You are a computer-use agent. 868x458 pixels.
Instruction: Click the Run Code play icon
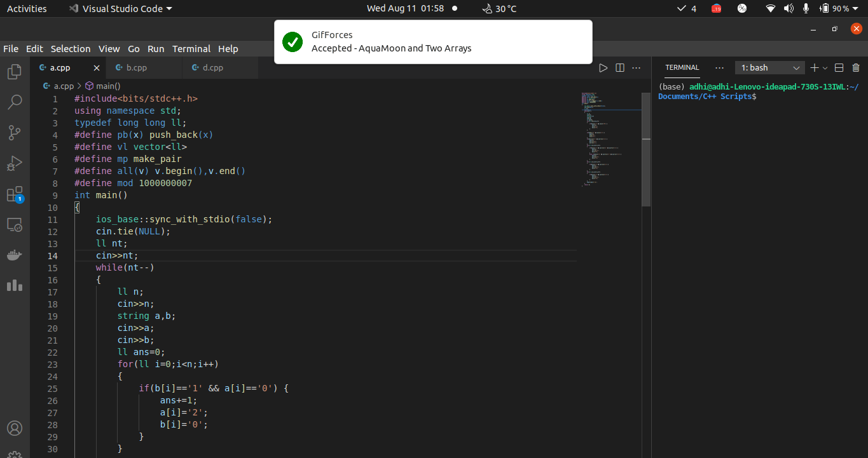603,68
